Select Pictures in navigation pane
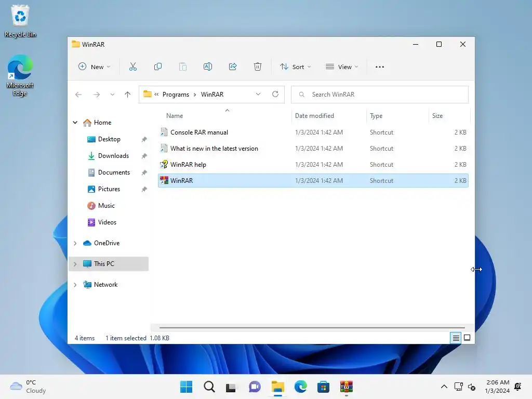Image resolution: width=532 pixels, height=399 pixels. [x=109, y=189]
